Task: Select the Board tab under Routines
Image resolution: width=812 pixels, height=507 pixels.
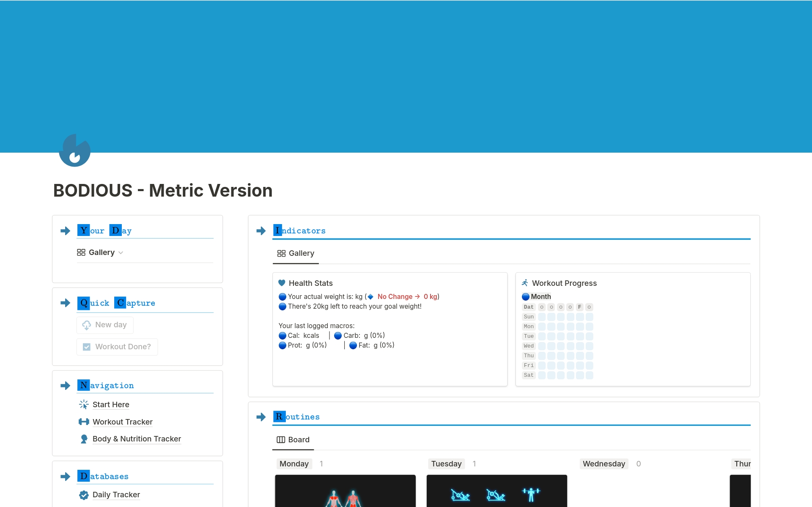Action: coord(293,440)
